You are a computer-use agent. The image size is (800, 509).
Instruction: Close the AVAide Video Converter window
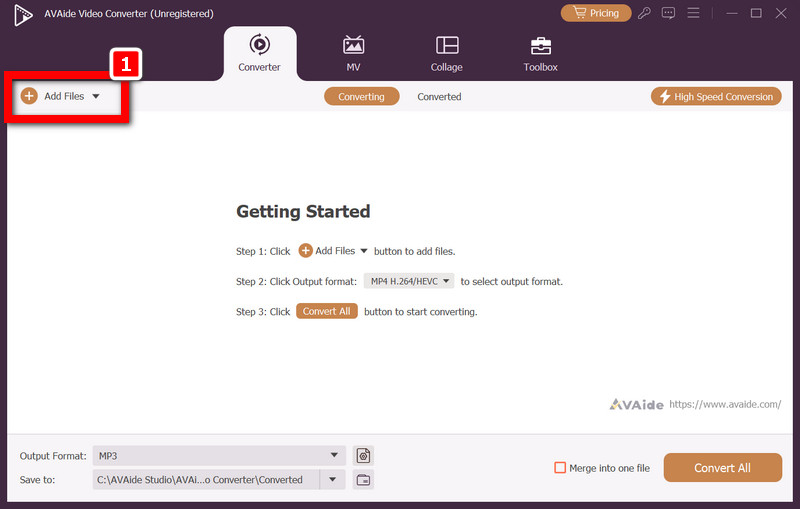click(x=781, y=13)
